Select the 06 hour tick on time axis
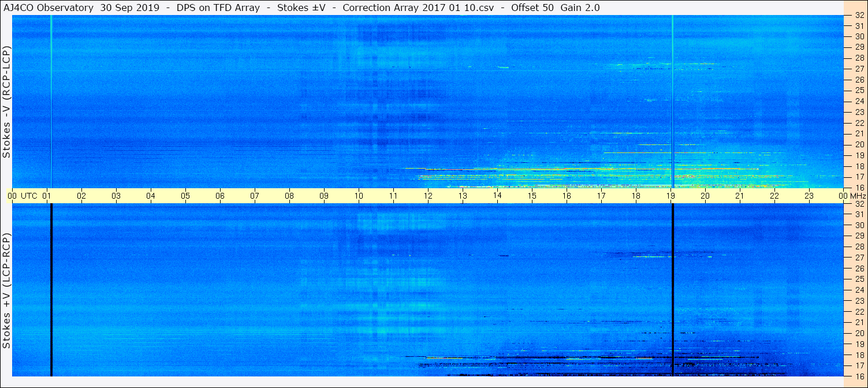The width and height of the screenshot is (868, 388). 221,196
